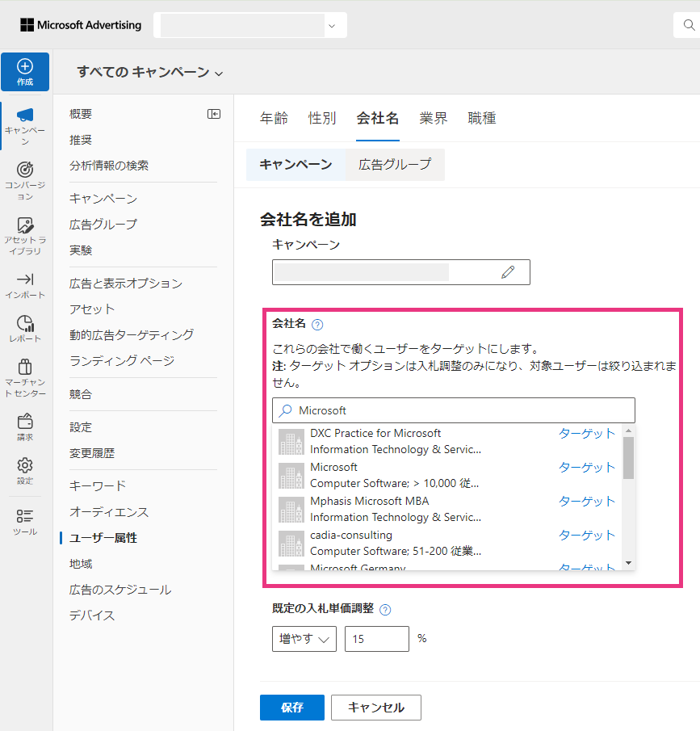Open the account selector dropdown at top

coord(250,25)
